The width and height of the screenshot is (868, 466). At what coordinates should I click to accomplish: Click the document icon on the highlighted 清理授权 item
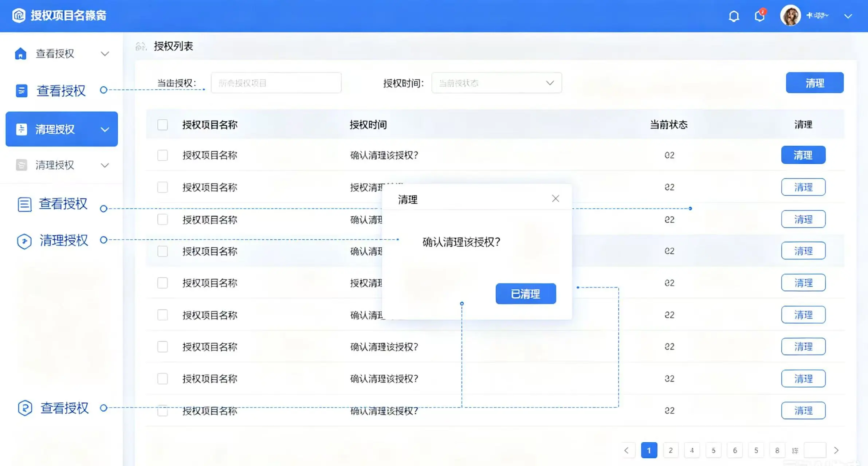(x=21, y=129)
